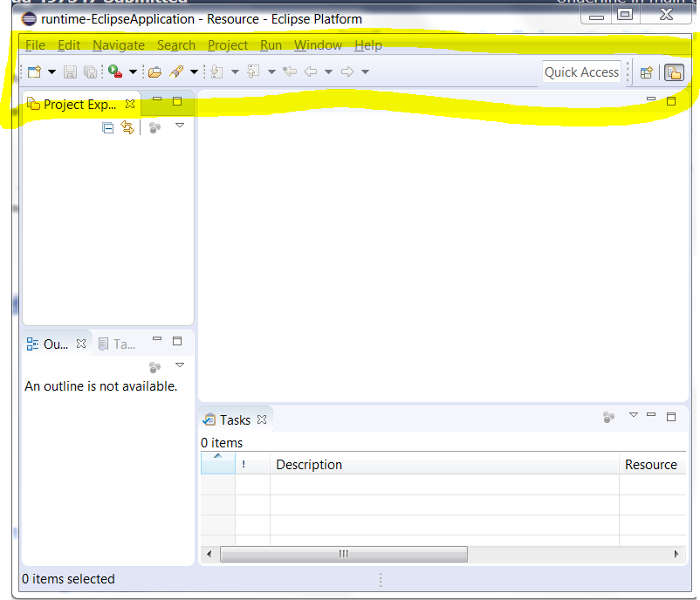Screen dimensions: 700x600
Task: Go to Previous Annotation icon
Action: [253, 72]
